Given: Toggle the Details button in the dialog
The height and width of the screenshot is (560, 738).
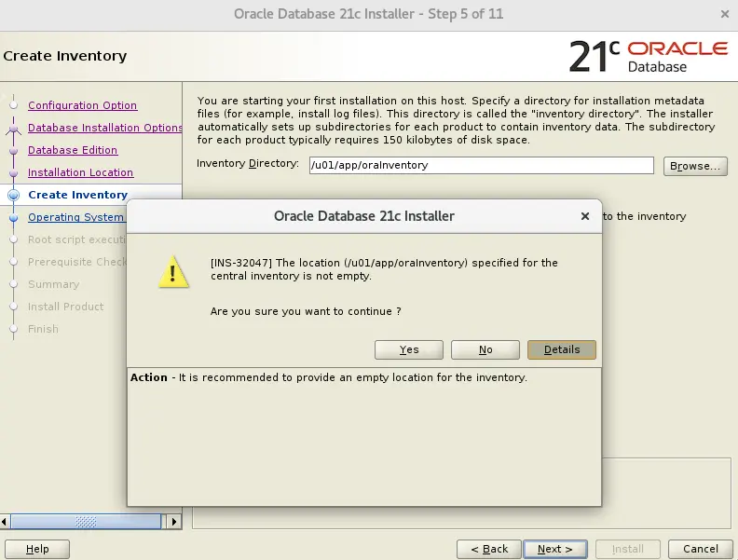Looking at the screenshot, I should pyautogui.click(x=562, y=349).
